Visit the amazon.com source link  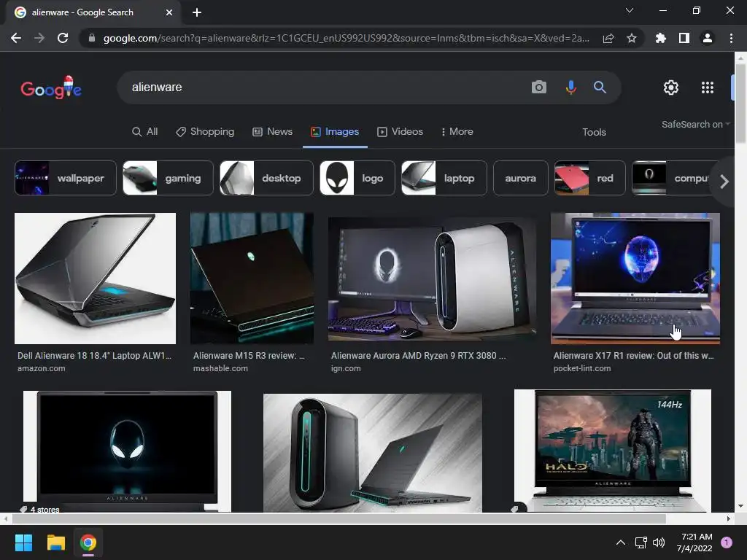pyautogui.click(x=42, y=368)
